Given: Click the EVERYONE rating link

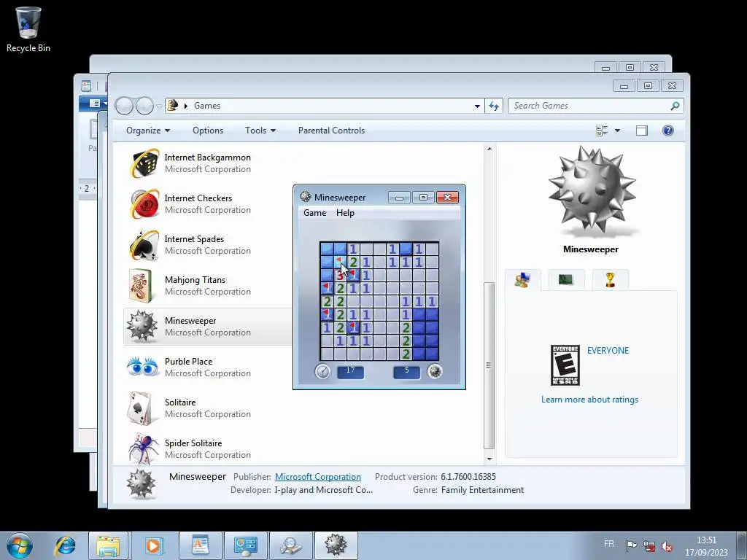Looking at the screenshot, I should [608, 351].
